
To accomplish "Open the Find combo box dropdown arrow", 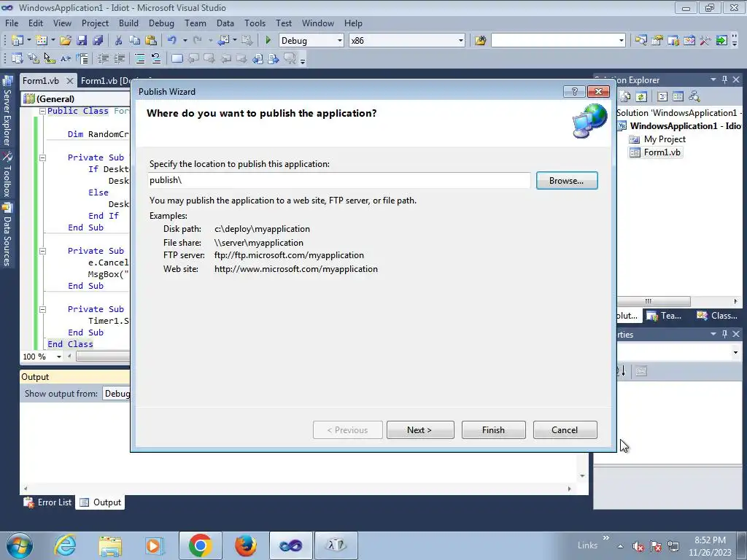I will pos(621,41).
